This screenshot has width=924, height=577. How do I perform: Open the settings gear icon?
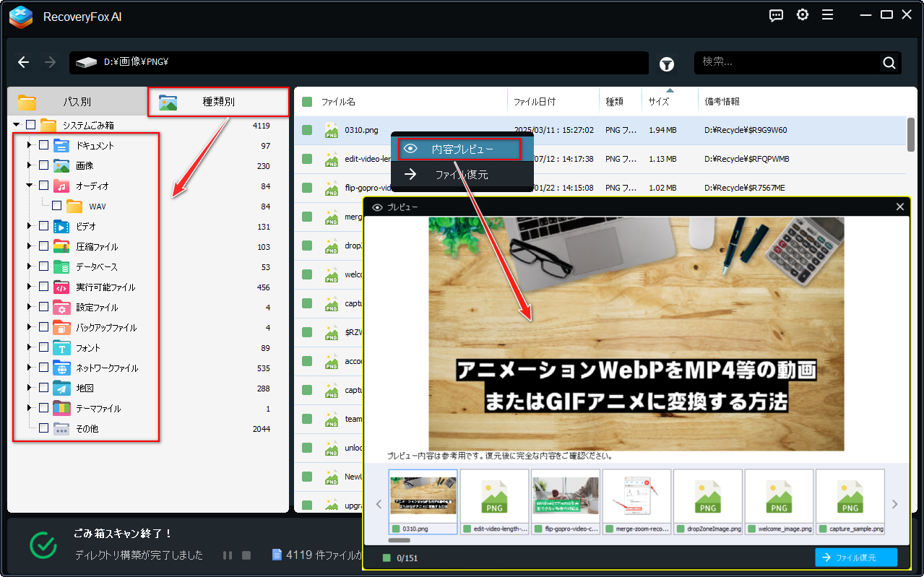tap(802, 14)
